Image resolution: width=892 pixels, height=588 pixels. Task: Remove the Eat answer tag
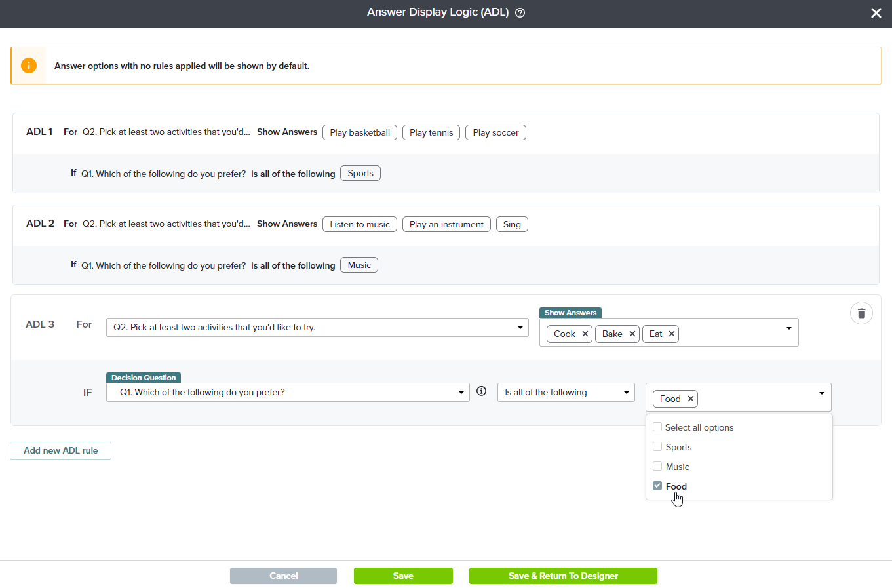(x=671, y=334)
